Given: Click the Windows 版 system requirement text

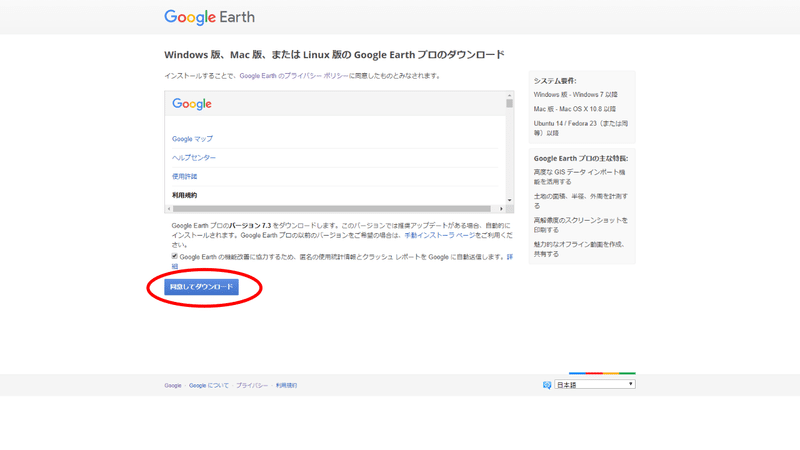Looking at the screenshot, I should click(x=576, y=94).
